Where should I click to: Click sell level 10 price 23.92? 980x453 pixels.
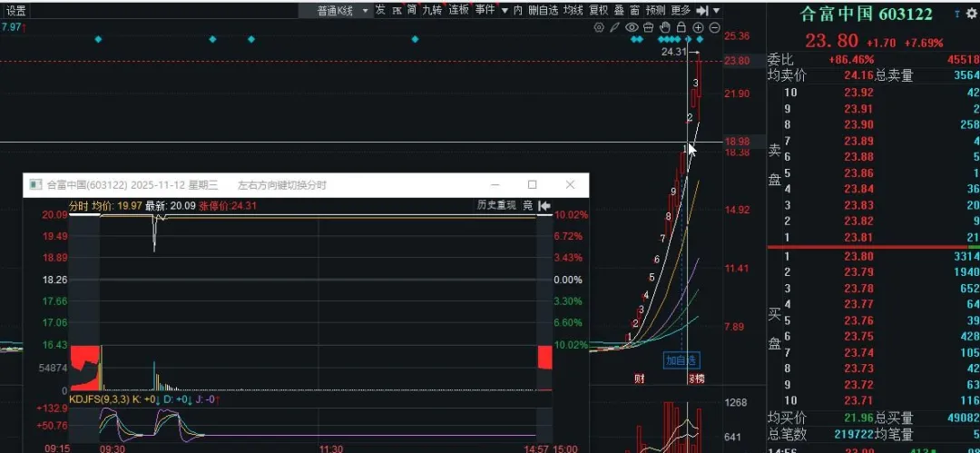(x=857, y=93)
